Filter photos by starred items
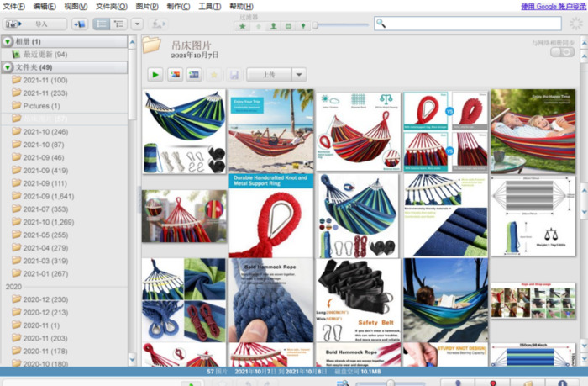This screenshot has height=386, width=588. pos(243,26)
